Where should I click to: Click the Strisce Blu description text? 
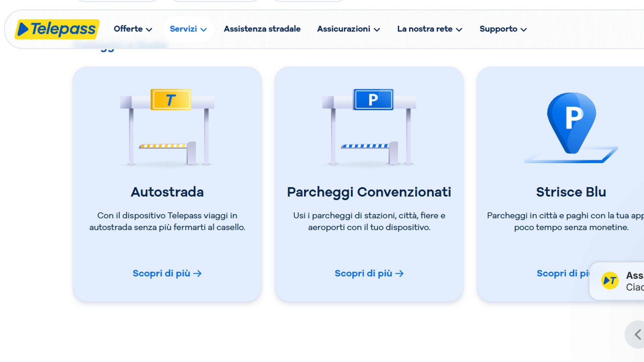pos(566,221)
